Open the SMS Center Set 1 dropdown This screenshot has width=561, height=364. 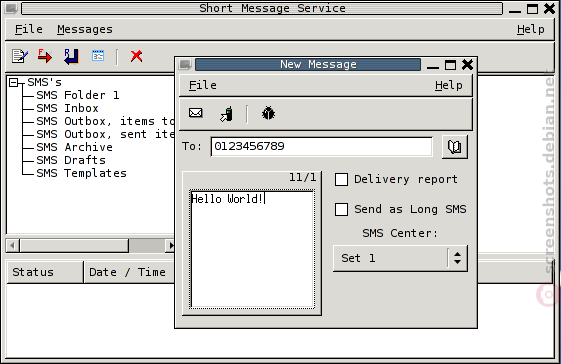point(400,258)
